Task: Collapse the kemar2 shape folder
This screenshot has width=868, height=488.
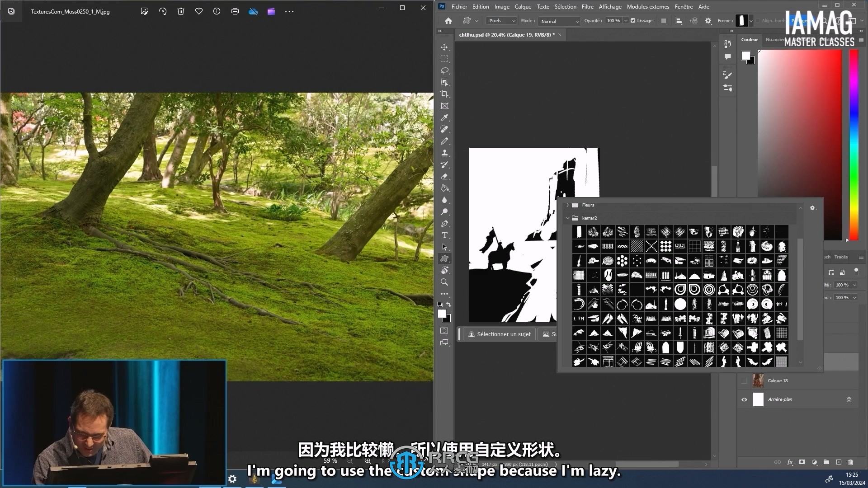Action: pos(568,218)
